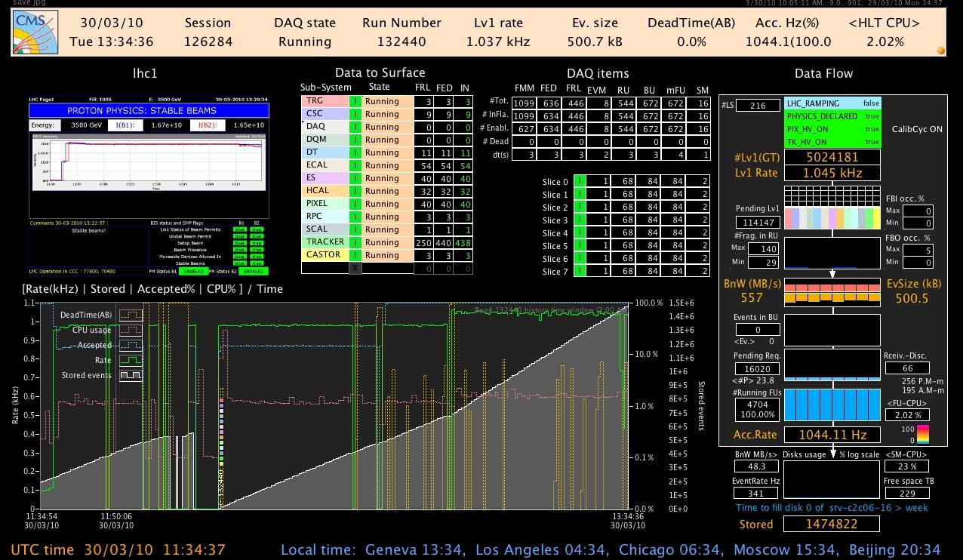Open the lhc1 beam status thumbnail
The width and height of the screenshot is (963, 560).
[149, 186]
